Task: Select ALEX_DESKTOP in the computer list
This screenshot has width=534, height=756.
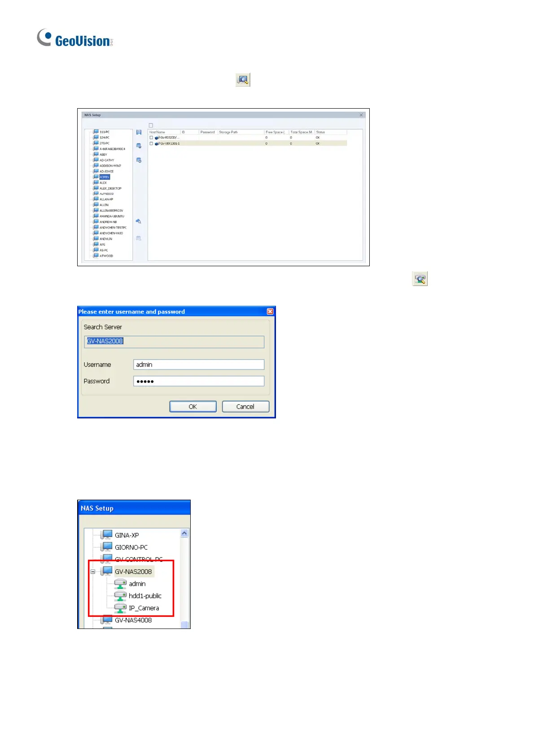Action: pos(110,189)
